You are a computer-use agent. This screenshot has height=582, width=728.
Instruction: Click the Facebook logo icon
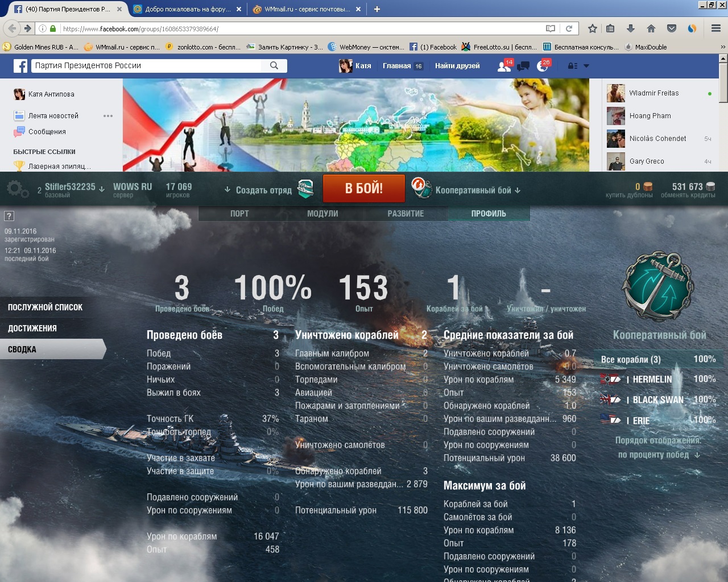(x=20, y=66)
